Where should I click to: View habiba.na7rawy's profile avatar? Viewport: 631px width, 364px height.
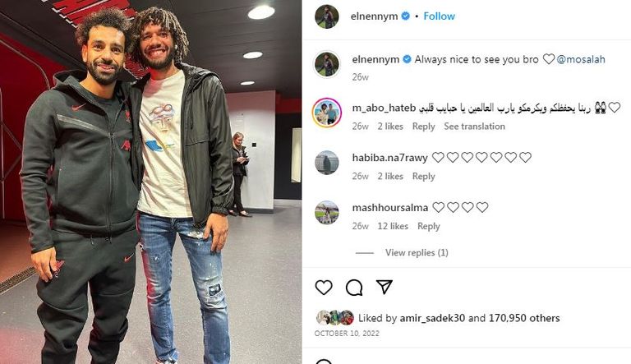pyautogui.click(x=327, y=162)
